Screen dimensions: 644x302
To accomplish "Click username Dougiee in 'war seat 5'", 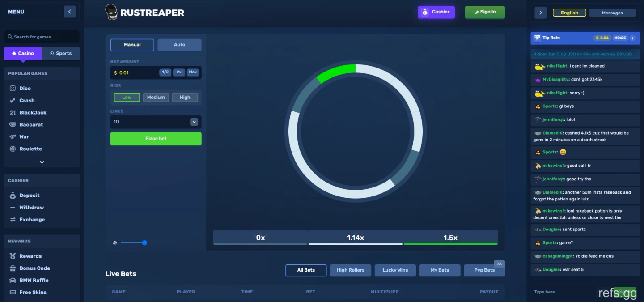I will [x=551, y=270].
